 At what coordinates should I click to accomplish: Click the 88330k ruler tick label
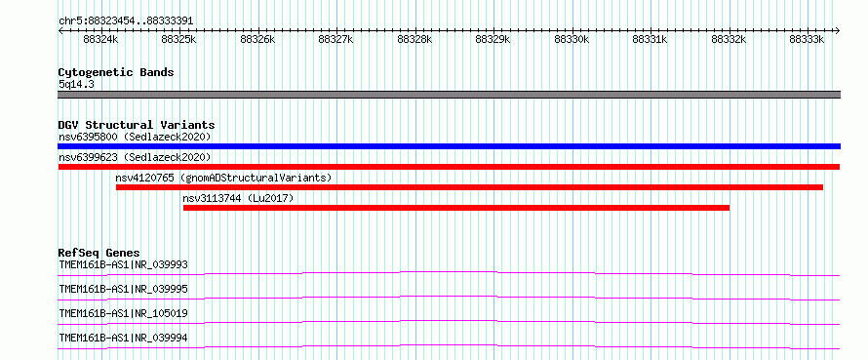pyautogui.click(x=572, y=39)
